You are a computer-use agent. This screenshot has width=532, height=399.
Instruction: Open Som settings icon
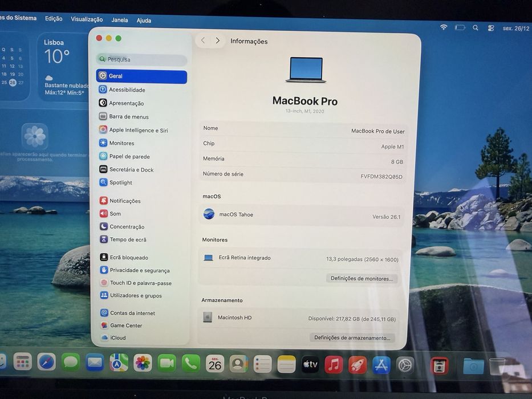103,213
